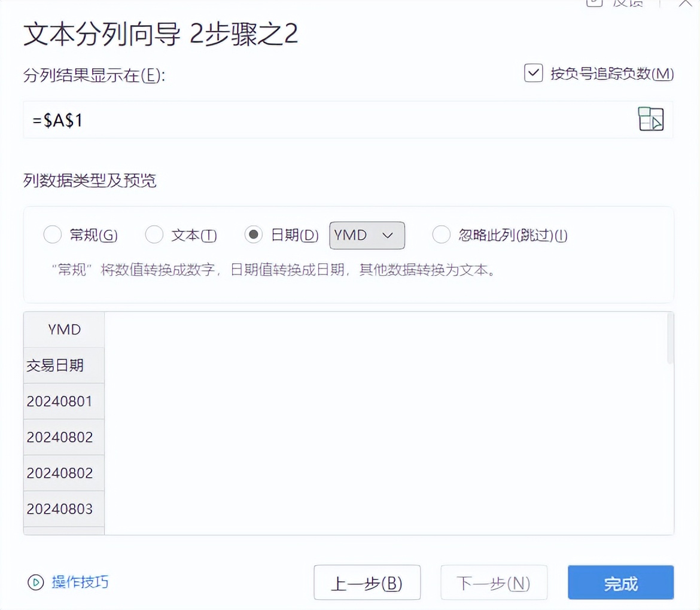Click the preview pane vertical scrollbar

669,338
